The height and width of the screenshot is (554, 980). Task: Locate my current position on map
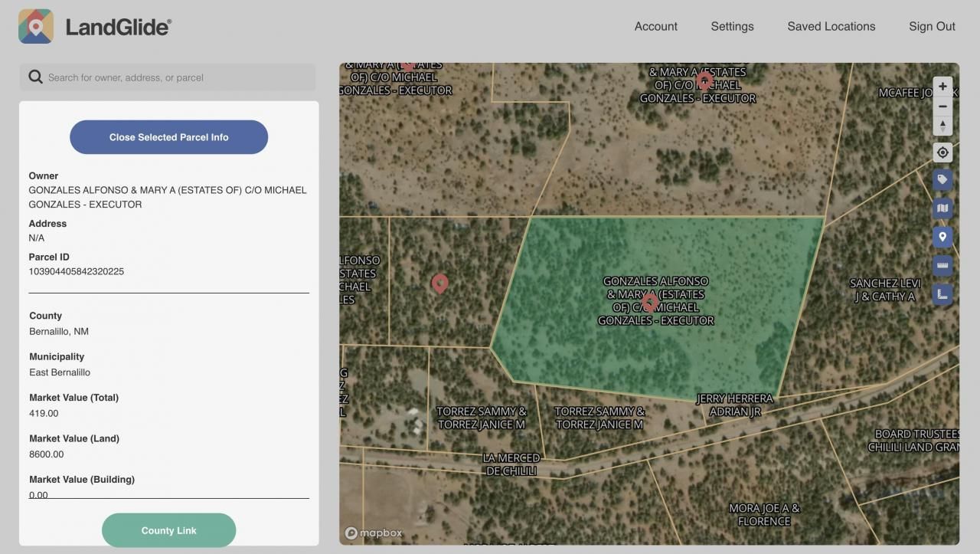coord(942,152)
